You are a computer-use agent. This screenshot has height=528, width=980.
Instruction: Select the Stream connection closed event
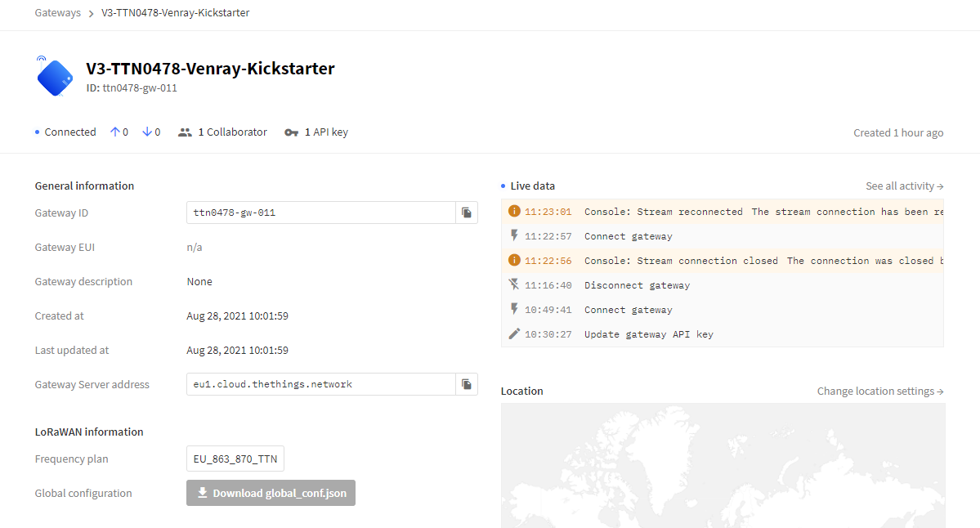tap(723, 261)
